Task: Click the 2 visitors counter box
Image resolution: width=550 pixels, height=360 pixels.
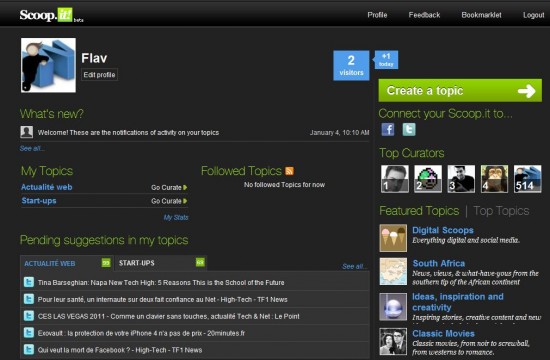Action: [x=351, y=66]
